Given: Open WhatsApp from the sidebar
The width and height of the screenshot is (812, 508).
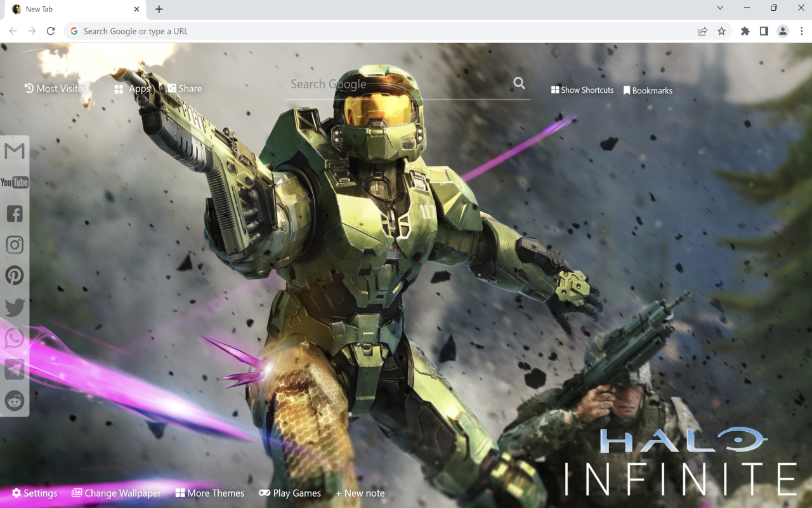Looking at the screenshot, I should (x=15, y=338).
